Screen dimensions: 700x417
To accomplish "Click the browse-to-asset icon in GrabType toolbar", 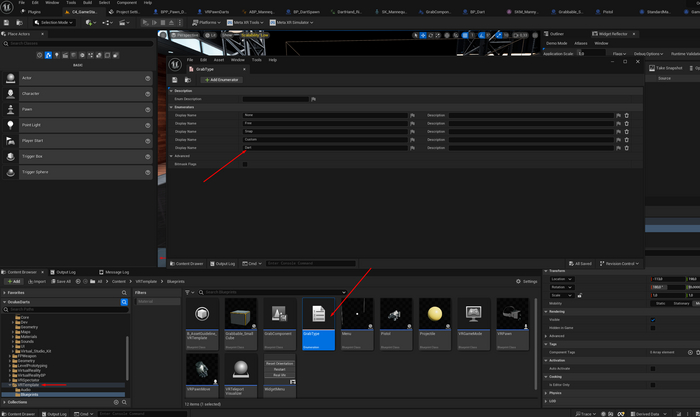I will (x=187, y=78).
